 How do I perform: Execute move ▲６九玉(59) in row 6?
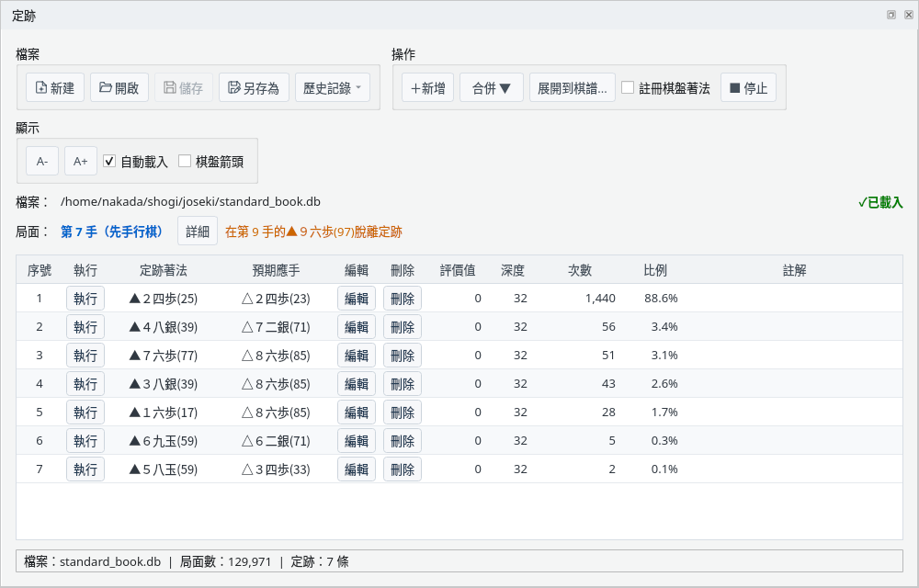tap(85, 440)
